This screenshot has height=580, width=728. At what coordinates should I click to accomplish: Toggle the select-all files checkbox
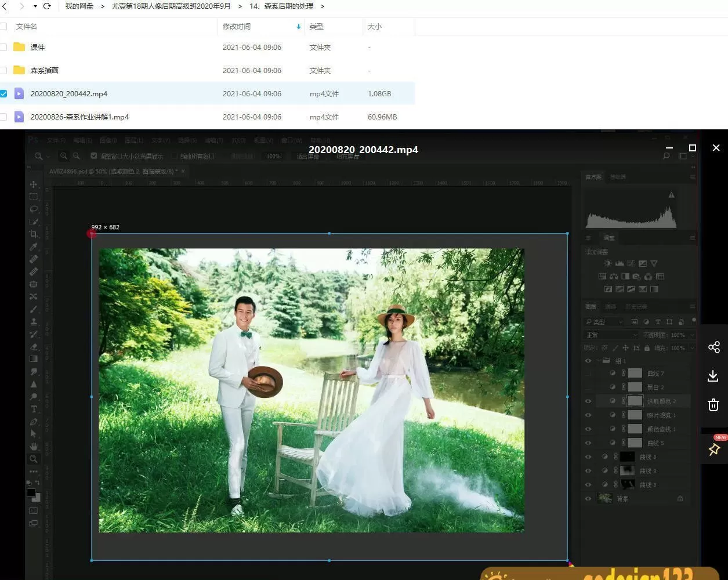point(3,27)
